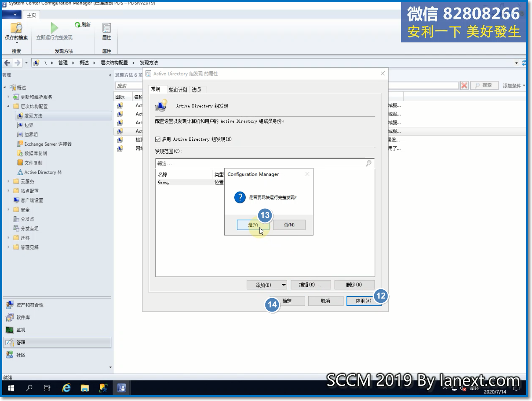Open Active Directory Forests node

click(x=42, y=172)
